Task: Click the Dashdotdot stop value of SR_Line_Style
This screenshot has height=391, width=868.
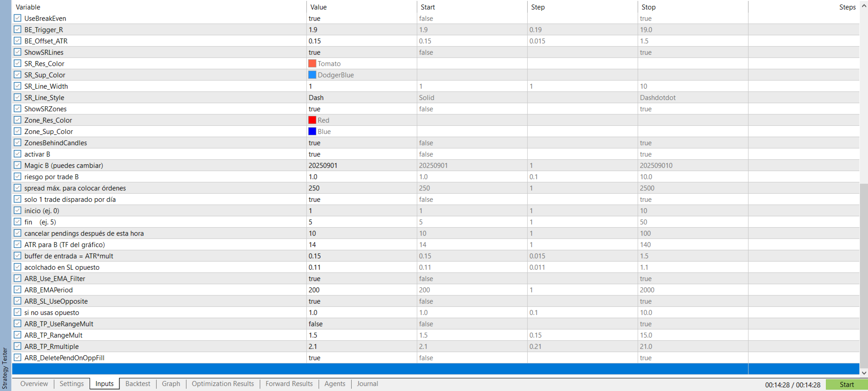Action: [658, 97]
